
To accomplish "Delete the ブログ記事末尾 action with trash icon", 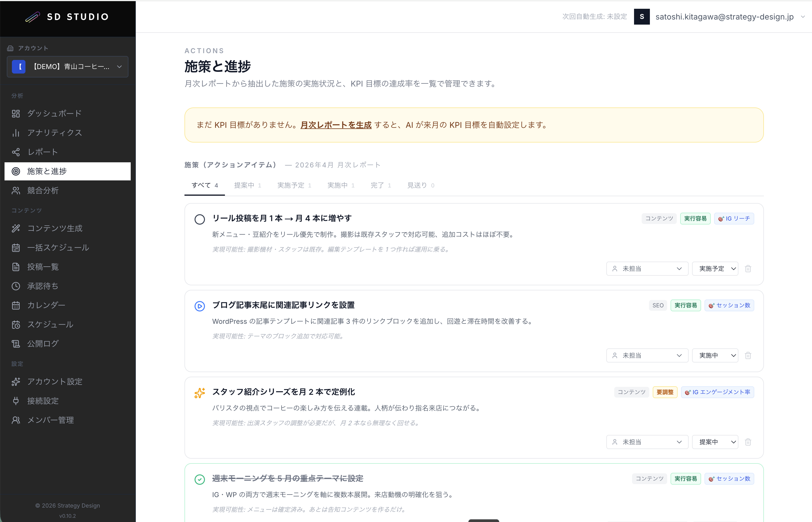I will point(748,355).
